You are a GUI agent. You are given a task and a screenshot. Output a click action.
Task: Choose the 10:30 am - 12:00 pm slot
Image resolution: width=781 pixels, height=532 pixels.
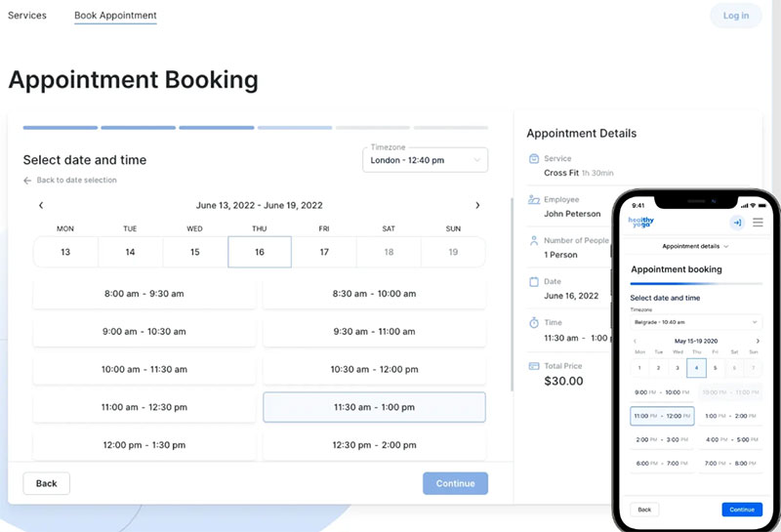[374, 370]
